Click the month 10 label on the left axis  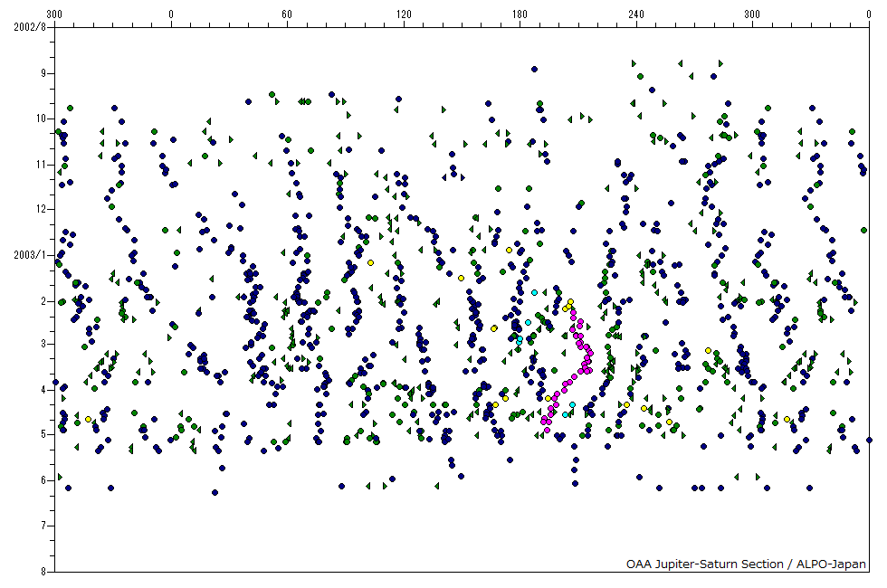pyautogui.click(x=42, y=119)
